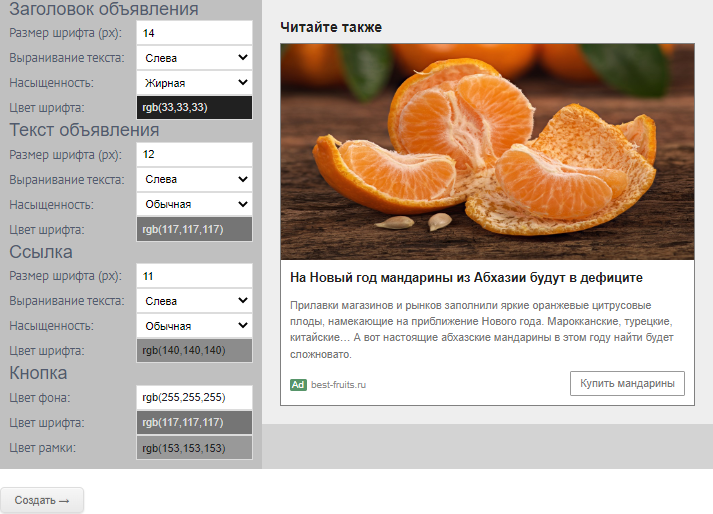This screenshot has height=514, width=713.
Task: Open the best-fruits.ru link
Action: [x=338, y=385]
